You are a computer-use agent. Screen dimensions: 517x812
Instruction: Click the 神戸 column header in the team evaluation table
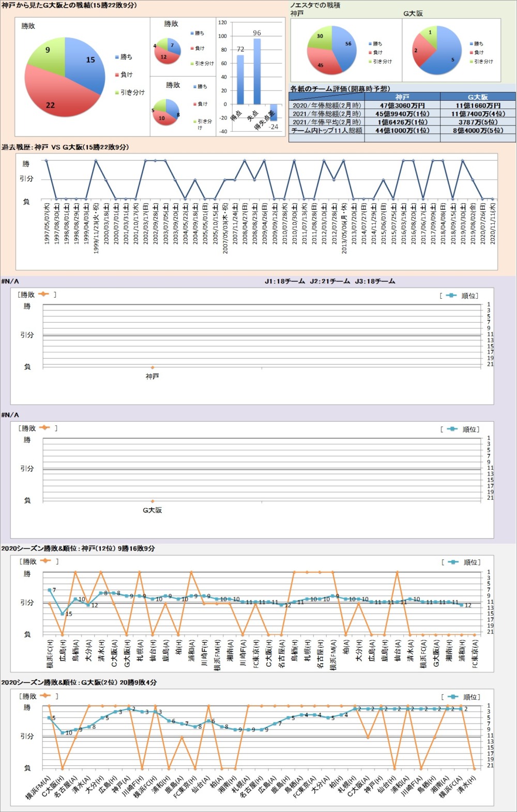(x=402, y=97)
